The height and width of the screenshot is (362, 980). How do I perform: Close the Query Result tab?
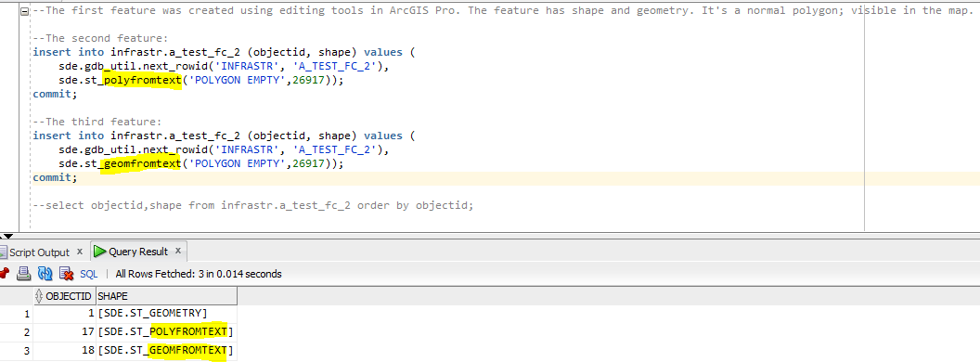177,251
